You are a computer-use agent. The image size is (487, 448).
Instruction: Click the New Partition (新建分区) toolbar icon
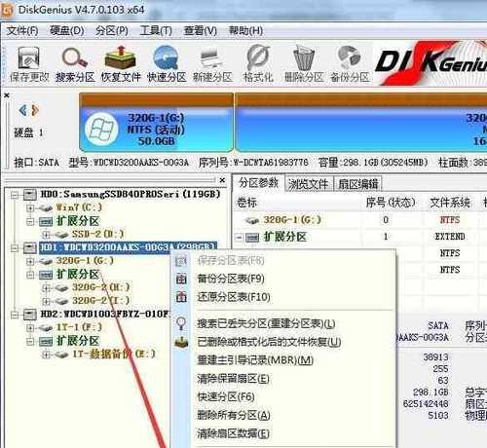coord(211,58)
